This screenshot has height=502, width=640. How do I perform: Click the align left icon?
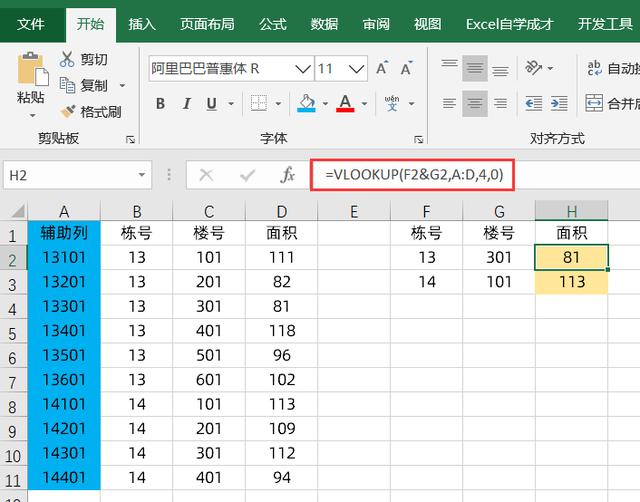449,103
